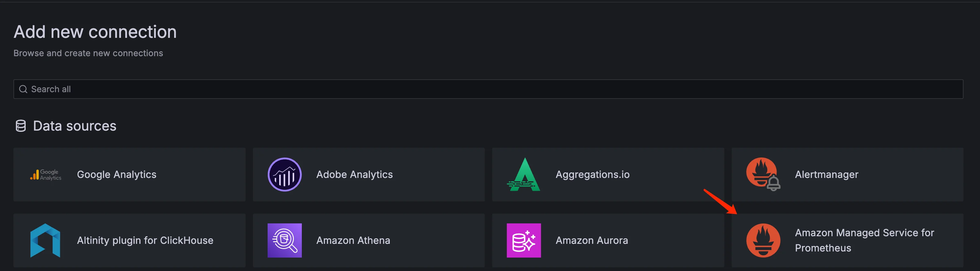Click the Adobe Analytics chart icon
The image size is (980, 271).
pos(285,175)
